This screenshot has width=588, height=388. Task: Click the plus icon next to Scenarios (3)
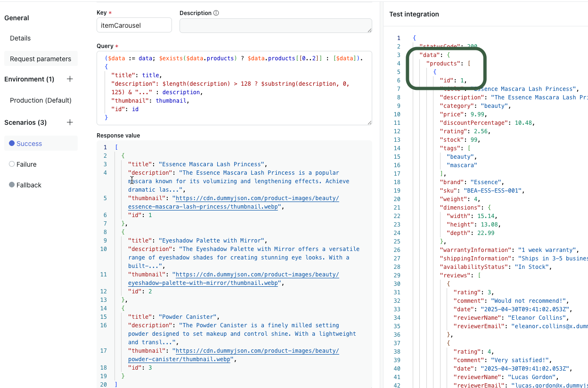coord(70,122)
